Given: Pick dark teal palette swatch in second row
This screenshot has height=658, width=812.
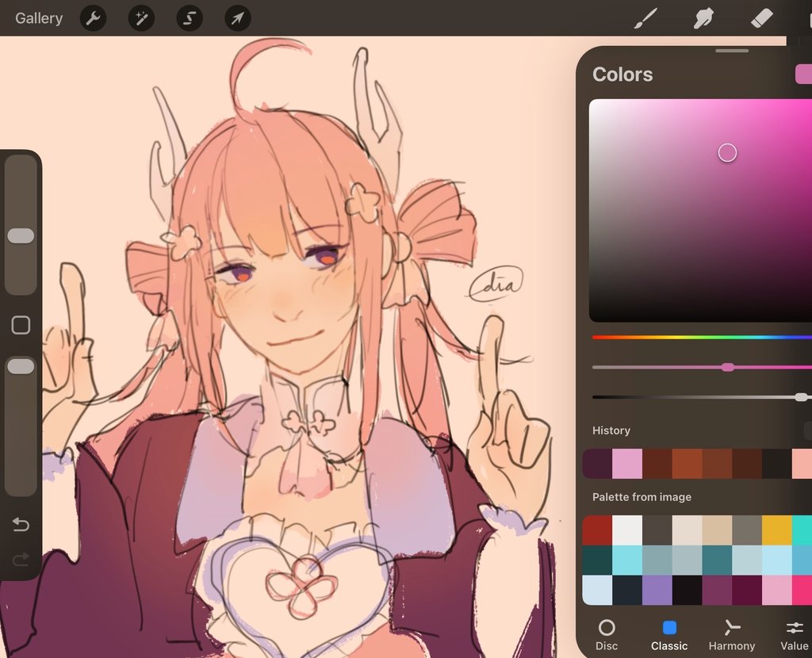Looking at the screenshot, I should click(x=598, y=560).
